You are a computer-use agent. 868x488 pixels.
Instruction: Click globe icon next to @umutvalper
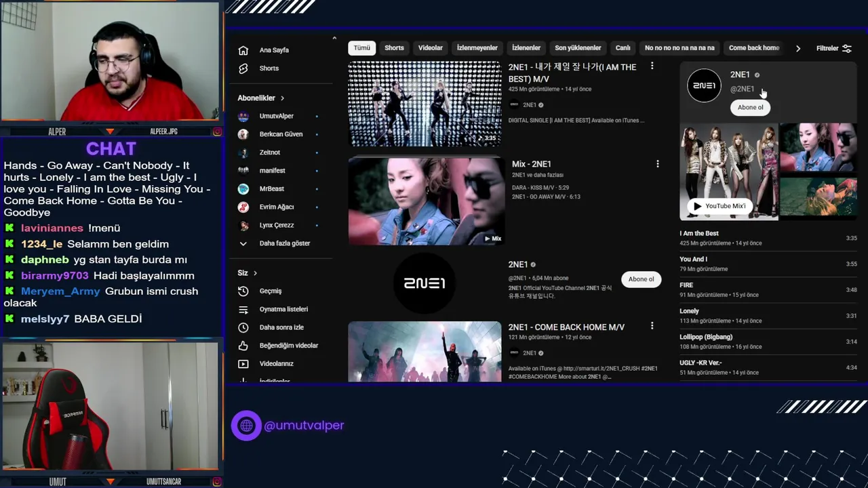pos(246,426)
